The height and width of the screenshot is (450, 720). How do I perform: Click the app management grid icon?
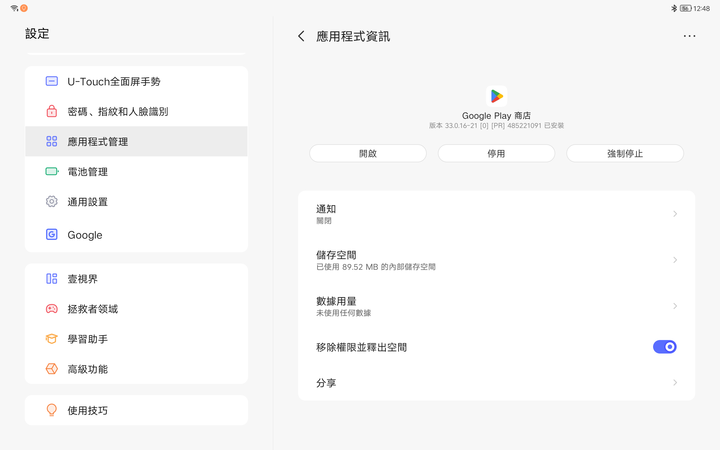[x=51, y=141]
